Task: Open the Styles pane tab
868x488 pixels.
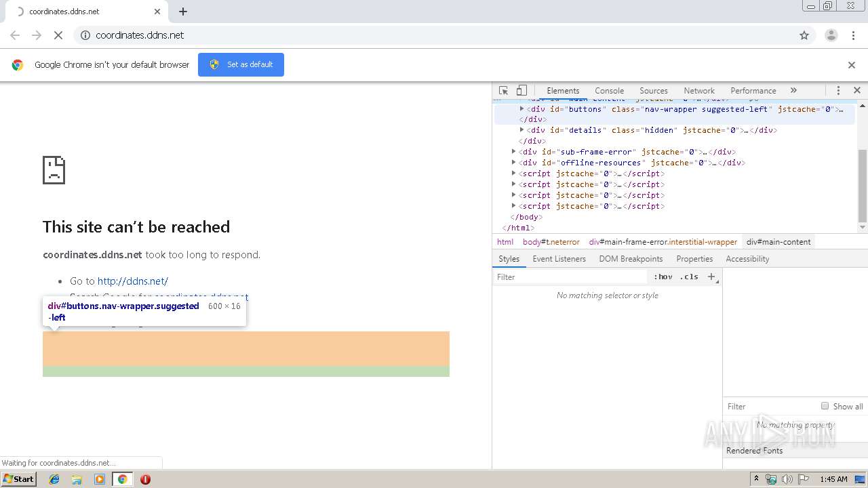Action: pos(509,259)
